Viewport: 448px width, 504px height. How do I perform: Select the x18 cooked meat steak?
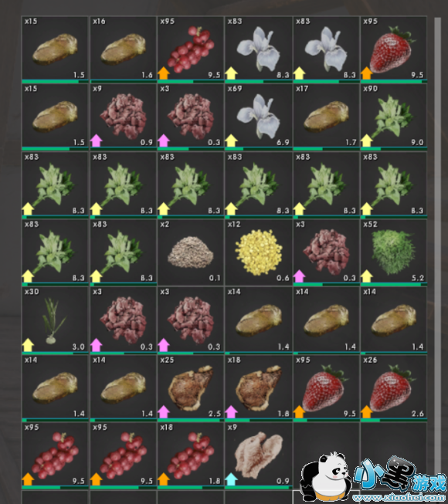258,387
